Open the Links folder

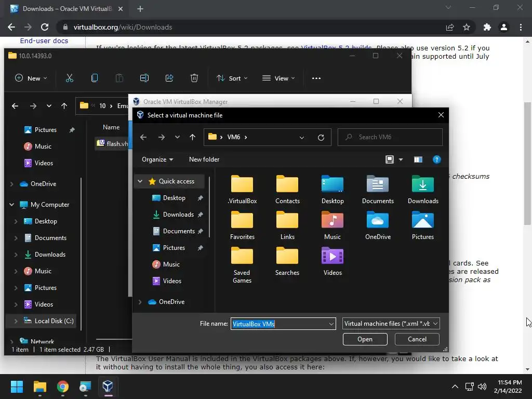click(287, 225)
